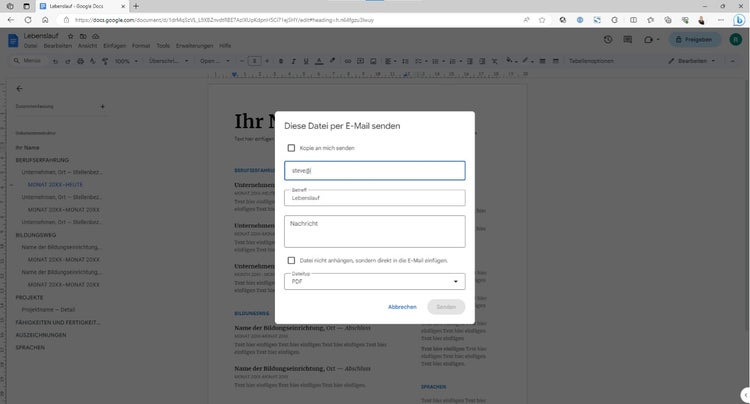Open the Dateityp PDF dropdown
Viewport: 750px width, 404px height.
[x=375, y=281]
